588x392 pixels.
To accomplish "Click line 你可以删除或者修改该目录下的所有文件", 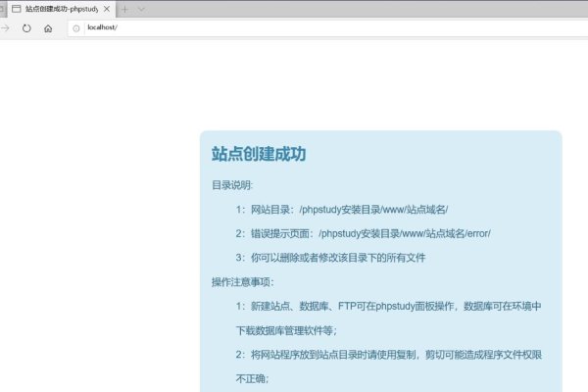I will [x=331, y=258].
